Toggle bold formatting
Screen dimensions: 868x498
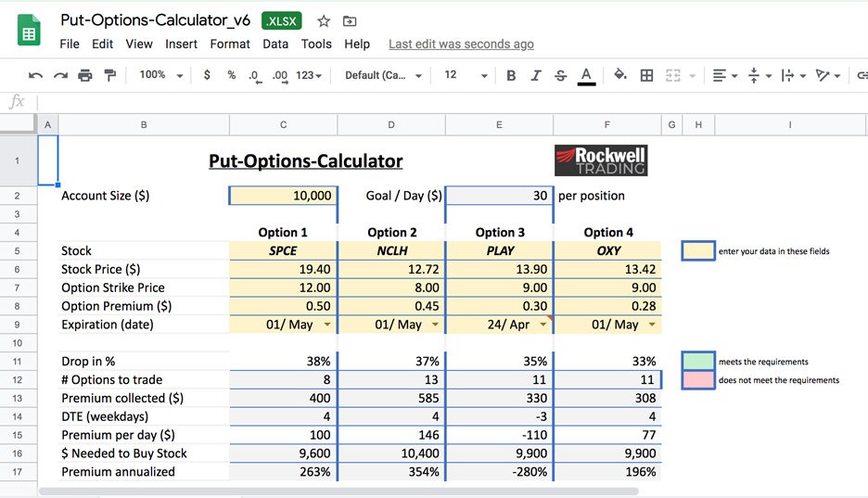point(511,75)
